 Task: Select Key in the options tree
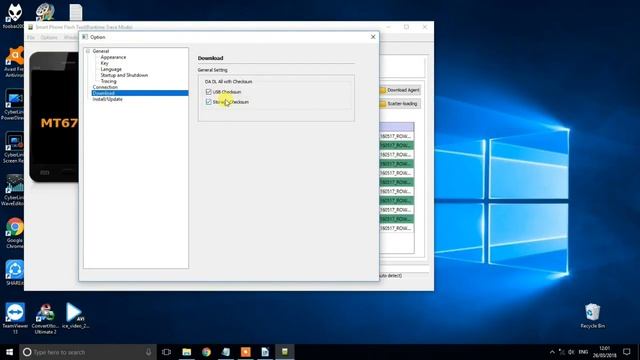click(104, 63)
